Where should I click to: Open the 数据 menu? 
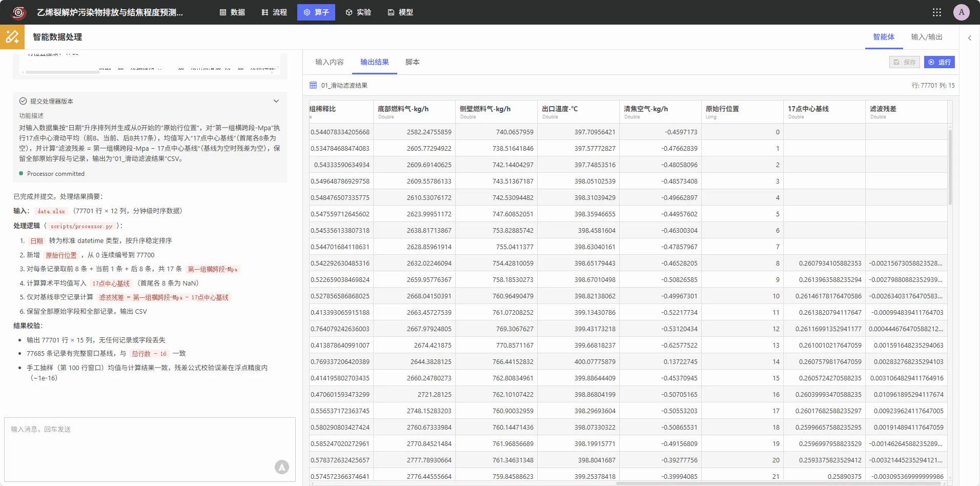[x=232, y=12]
